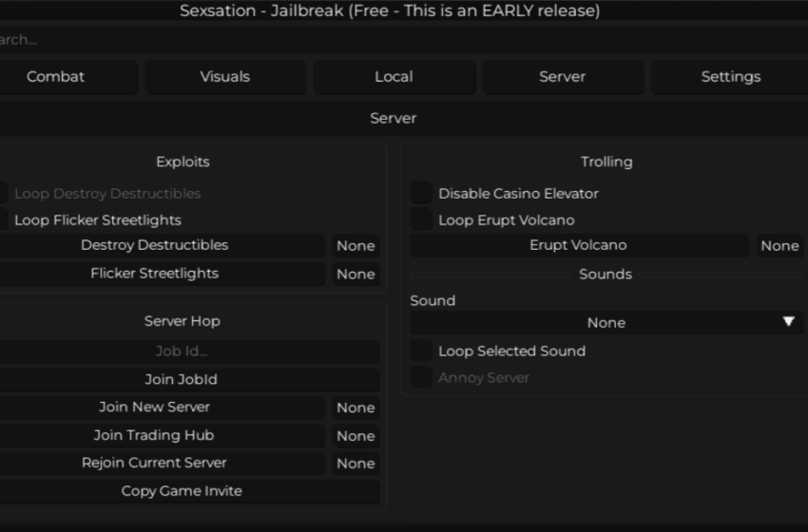This screenshot has height=532, width=808.
Task: Set keybind None for Destroy Destructibles
Action: click(356, 246)
